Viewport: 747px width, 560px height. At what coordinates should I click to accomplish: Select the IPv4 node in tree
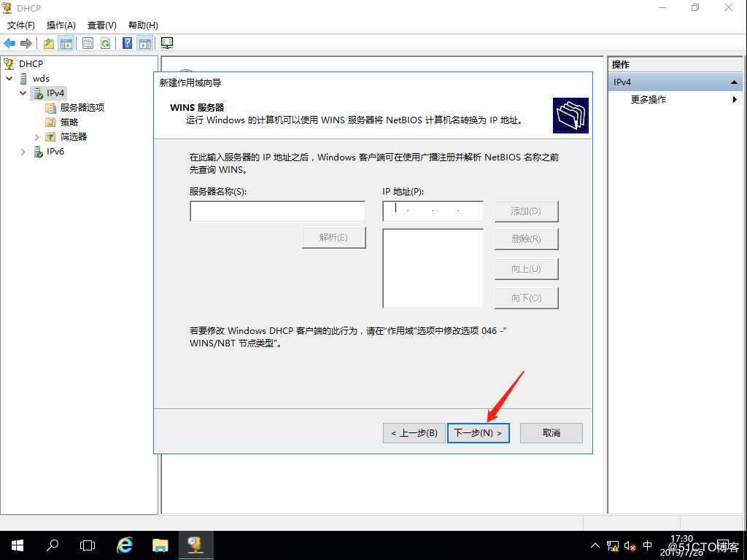click(55, 93)
